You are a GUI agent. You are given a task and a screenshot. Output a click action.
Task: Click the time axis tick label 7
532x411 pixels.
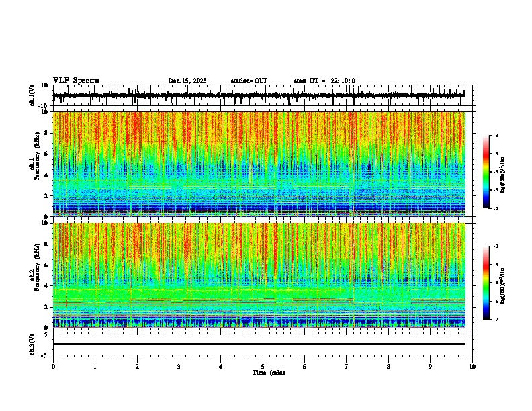[347, 367]
